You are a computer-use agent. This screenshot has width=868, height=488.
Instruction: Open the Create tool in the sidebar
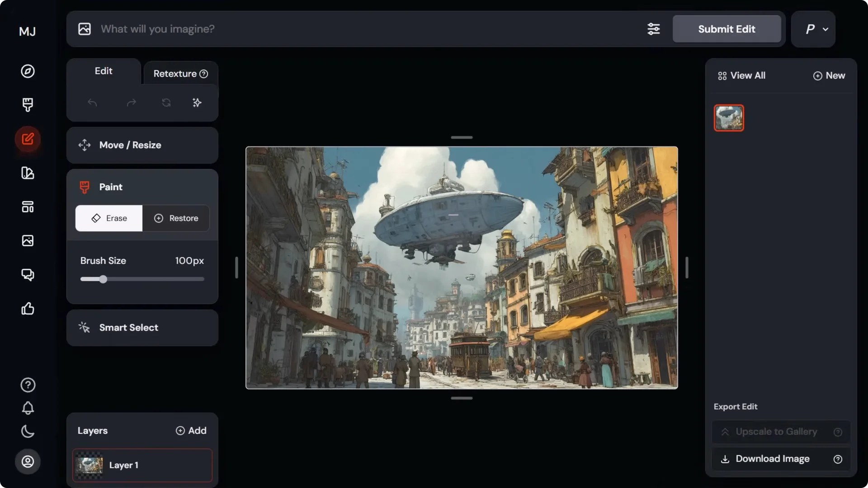28,104
